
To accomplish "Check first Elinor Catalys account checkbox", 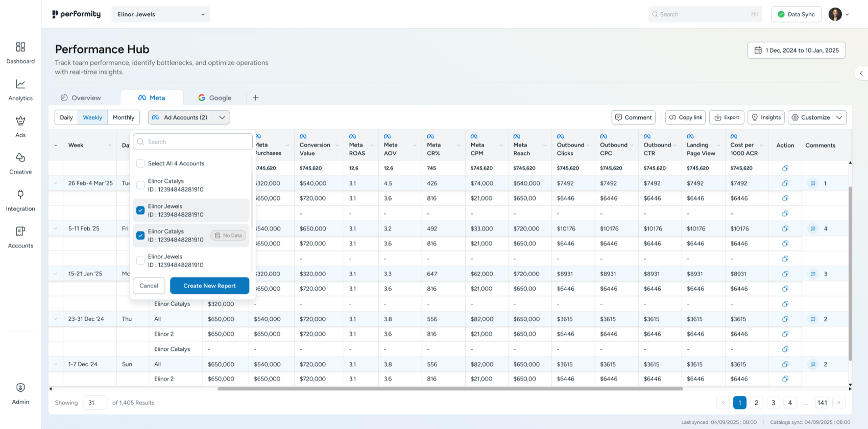I will click(140, 185).
